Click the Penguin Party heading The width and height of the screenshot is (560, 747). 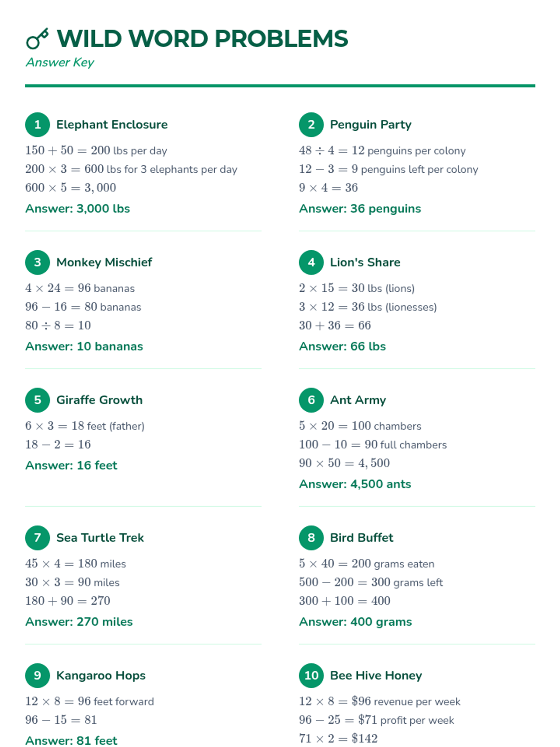point(371,125)
